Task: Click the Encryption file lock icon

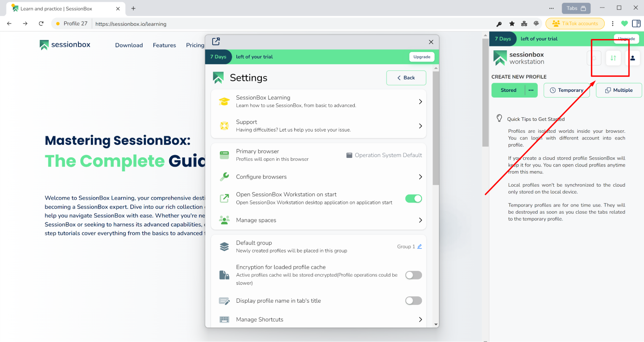Action: coord(224,275)
